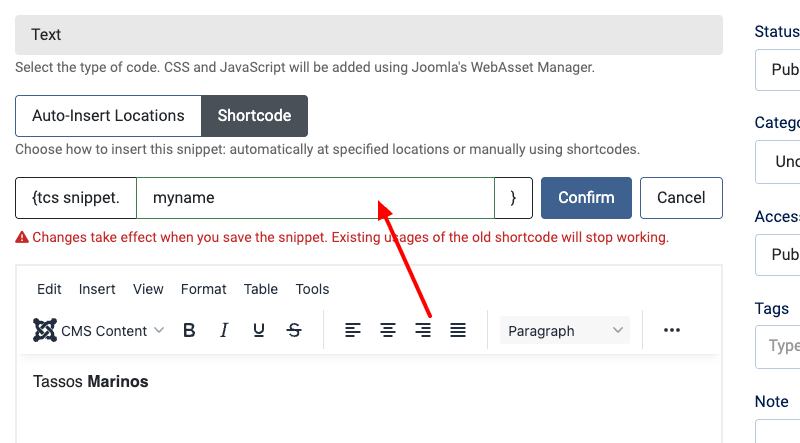800x443 pixels.
Task: Open the Edit menu
Action: pyautogui.click(x=49, y=289)
